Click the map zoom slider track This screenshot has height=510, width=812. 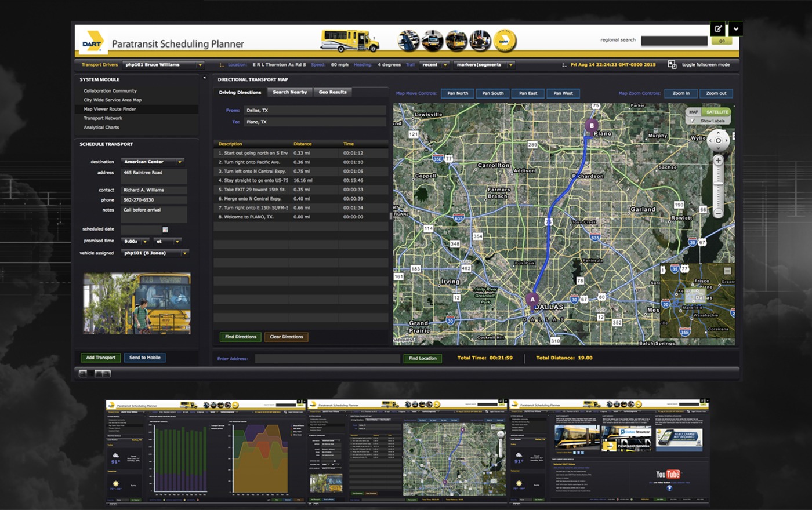[x=718, y=187]
